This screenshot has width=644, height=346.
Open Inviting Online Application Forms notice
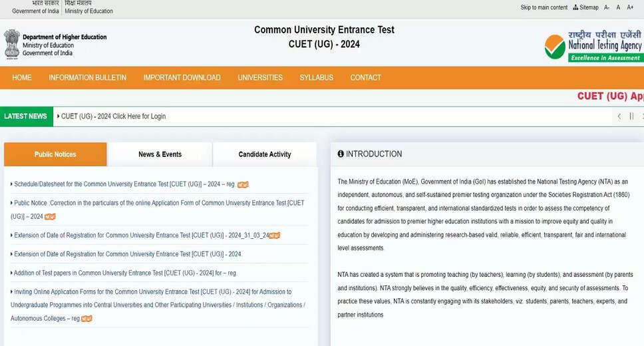click(x=158, y=305)
